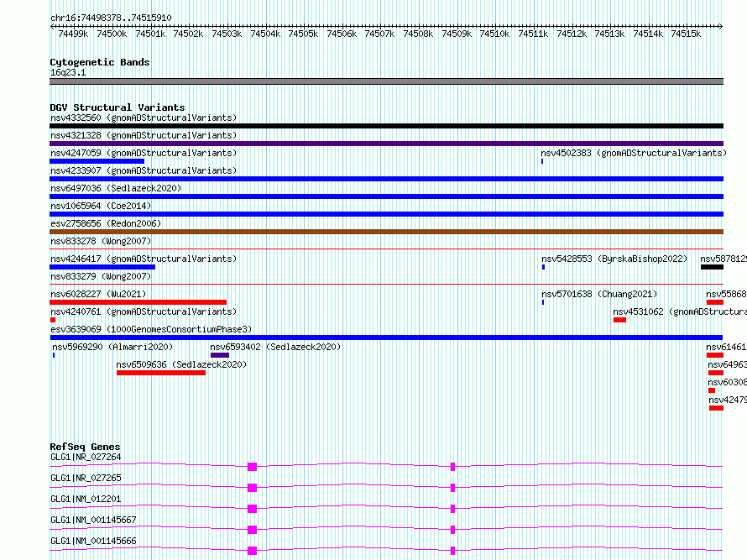Click the 74507k ruler position
The width and height of the screenshot is (747, 560).
(379, 34)
